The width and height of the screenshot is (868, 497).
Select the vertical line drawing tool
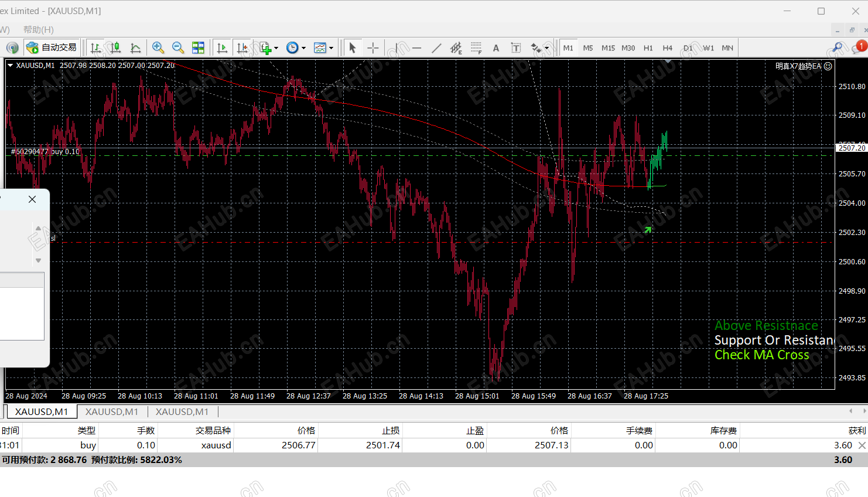(397, 47)
